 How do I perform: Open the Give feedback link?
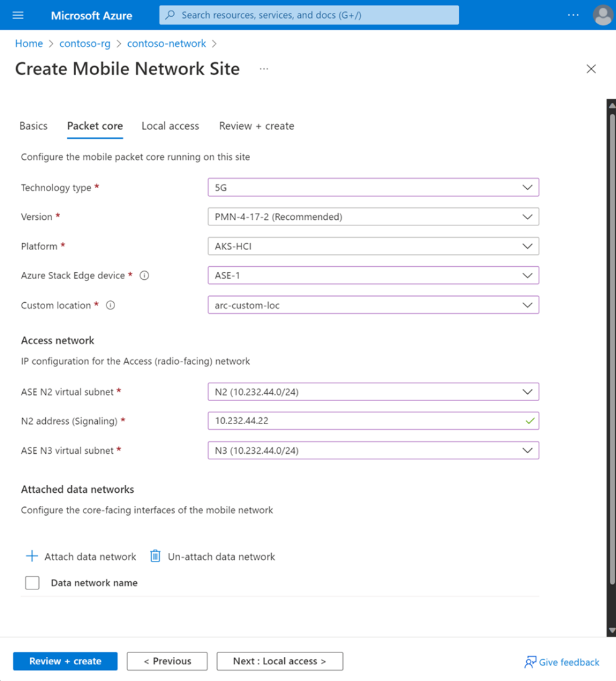[x=569, y=662]
